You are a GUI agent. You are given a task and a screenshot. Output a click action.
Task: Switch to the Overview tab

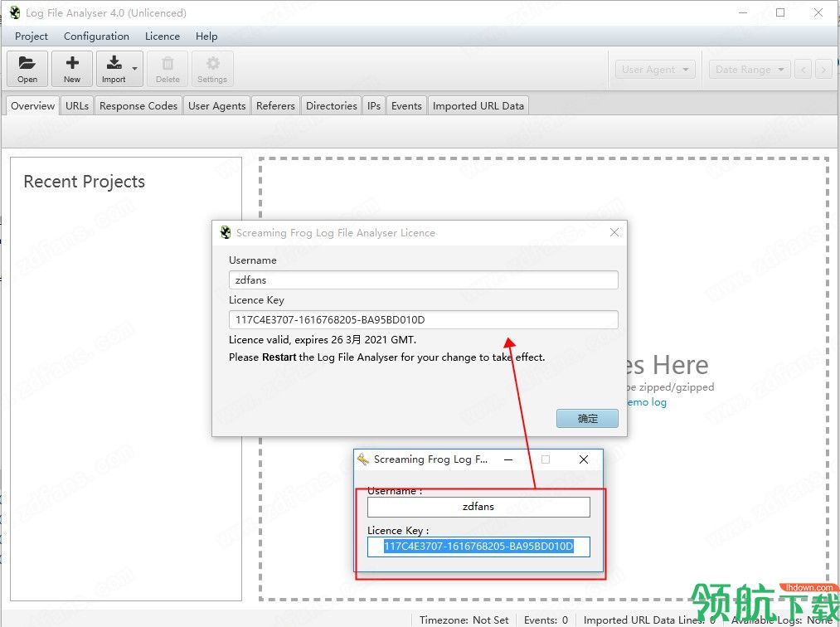[x=32, y=105]
